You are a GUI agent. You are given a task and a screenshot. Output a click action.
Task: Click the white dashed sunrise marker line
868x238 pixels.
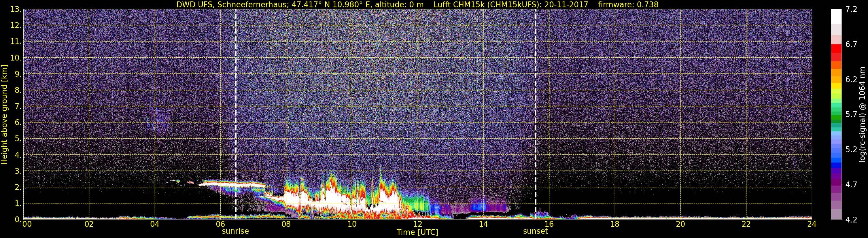236,114
